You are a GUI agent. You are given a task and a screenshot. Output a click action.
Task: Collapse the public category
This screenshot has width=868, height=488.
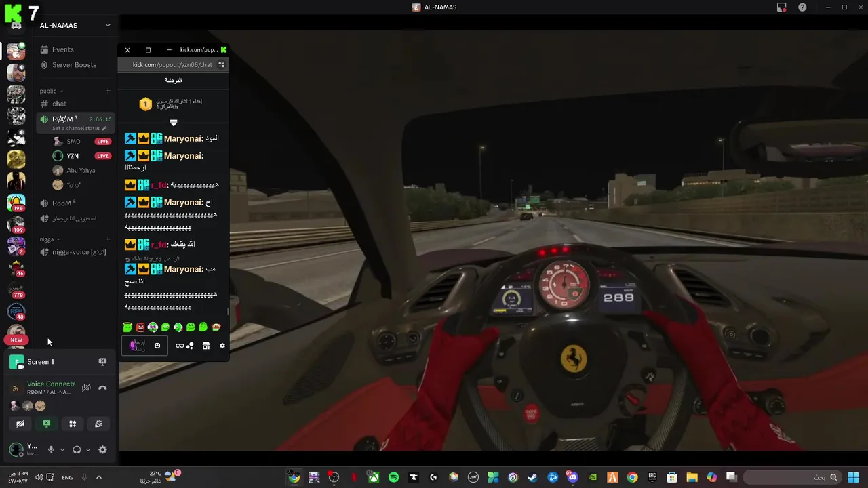[x=51, y=91]
